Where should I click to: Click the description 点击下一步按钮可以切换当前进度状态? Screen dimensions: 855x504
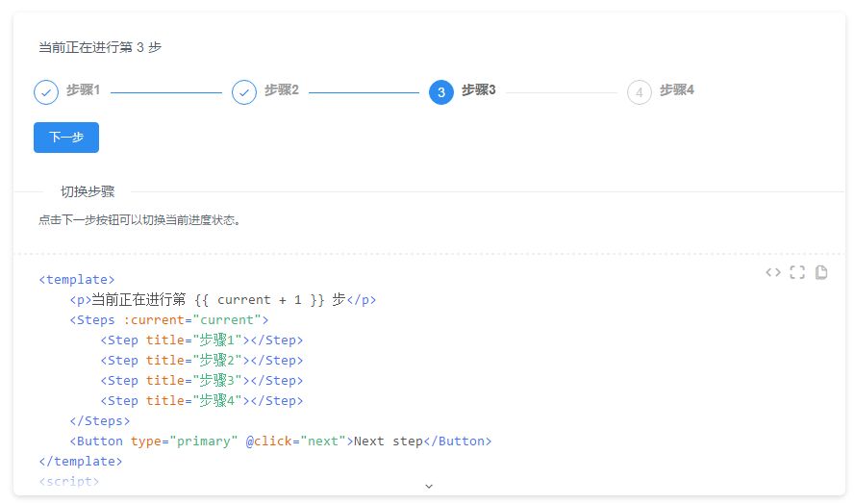[139, 220]
